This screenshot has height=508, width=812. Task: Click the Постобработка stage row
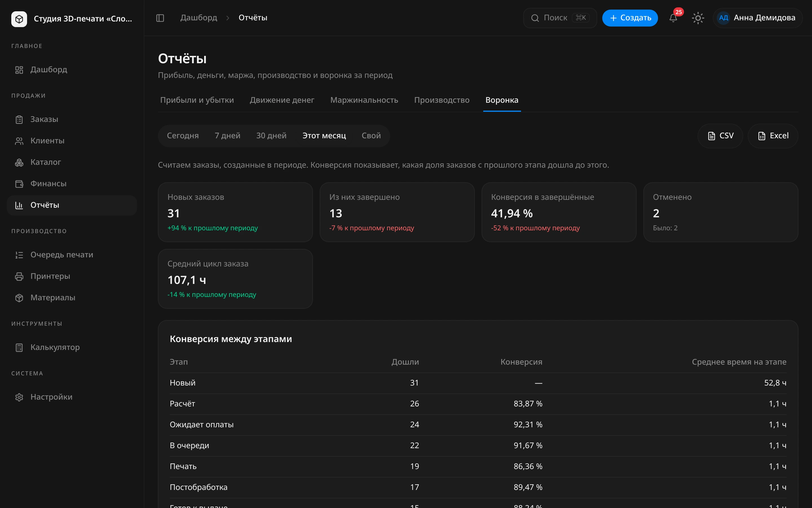click(478, 487)
